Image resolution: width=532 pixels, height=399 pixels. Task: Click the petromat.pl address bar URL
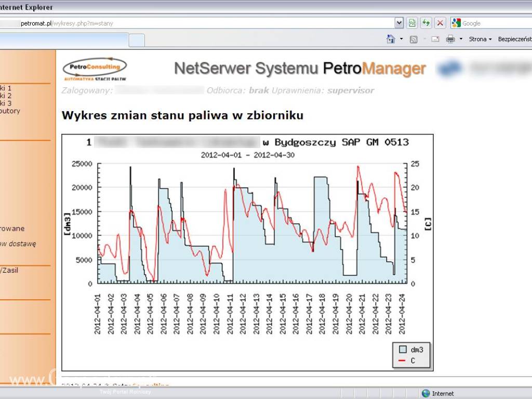pos(67,23)
